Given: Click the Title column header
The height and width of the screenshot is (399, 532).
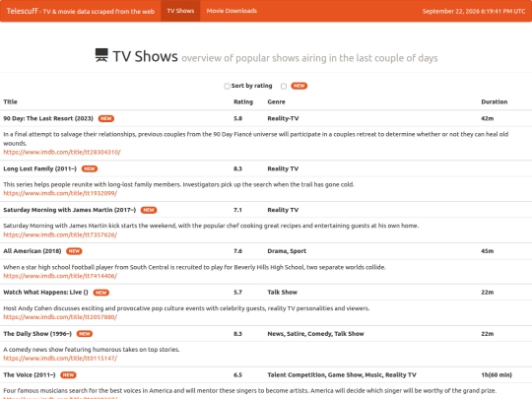Looking at the screenshot, I should coord(10,101).
